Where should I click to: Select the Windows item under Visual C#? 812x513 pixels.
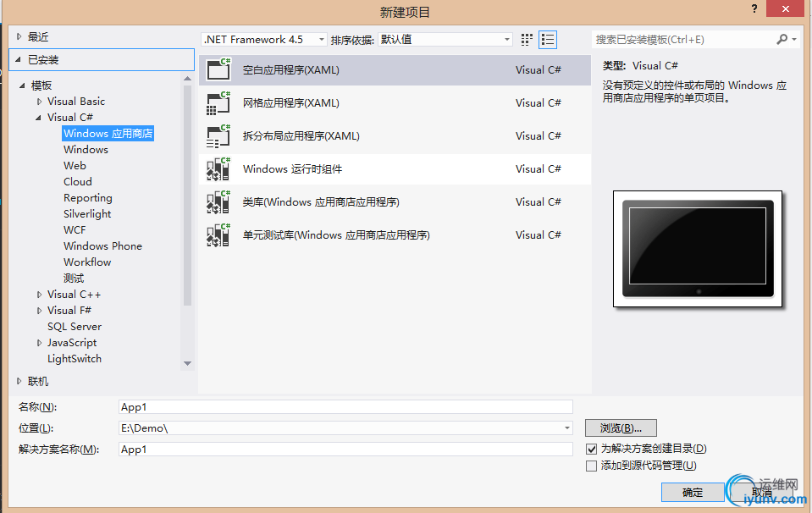click(x=86, y=150)
